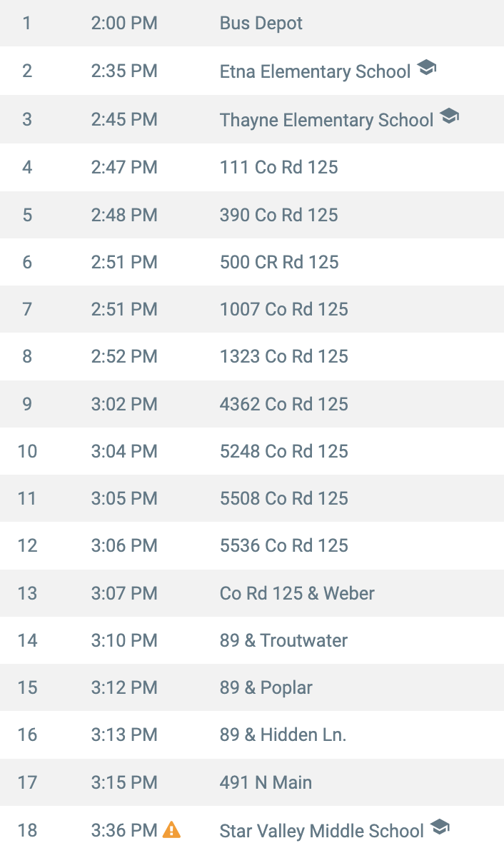
Task: Select the Bus Depot stop row
Action: [x=252, y=24]
